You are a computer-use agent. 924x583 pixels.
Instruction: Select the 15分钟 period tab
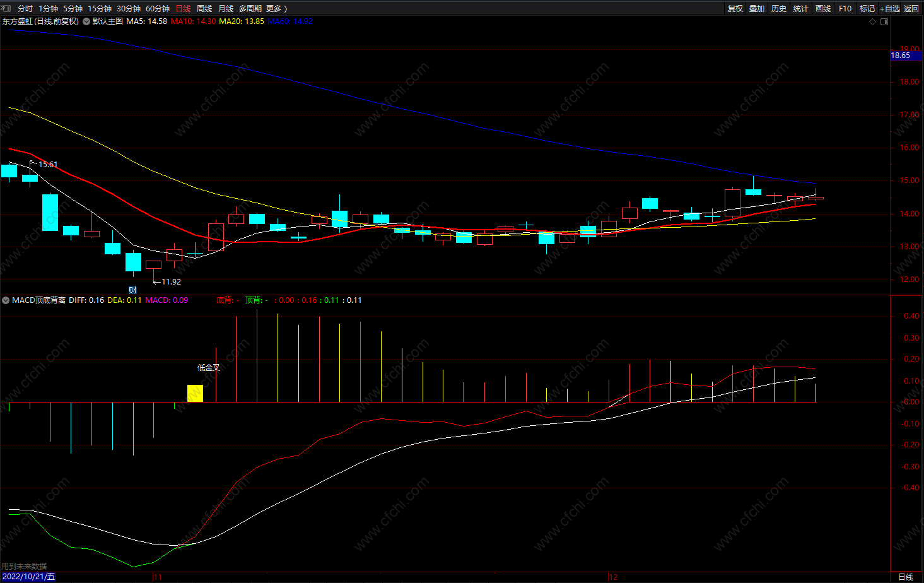click(x=100, y=8)
